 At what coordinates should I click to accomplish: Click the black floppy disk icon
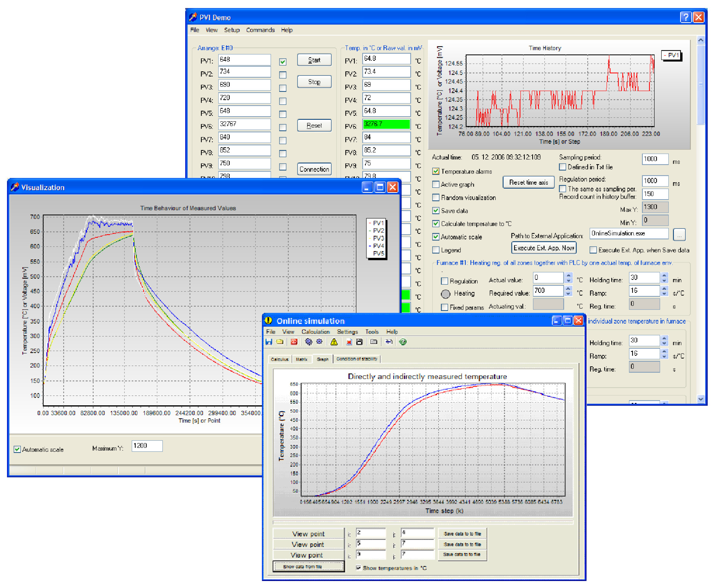359,342
